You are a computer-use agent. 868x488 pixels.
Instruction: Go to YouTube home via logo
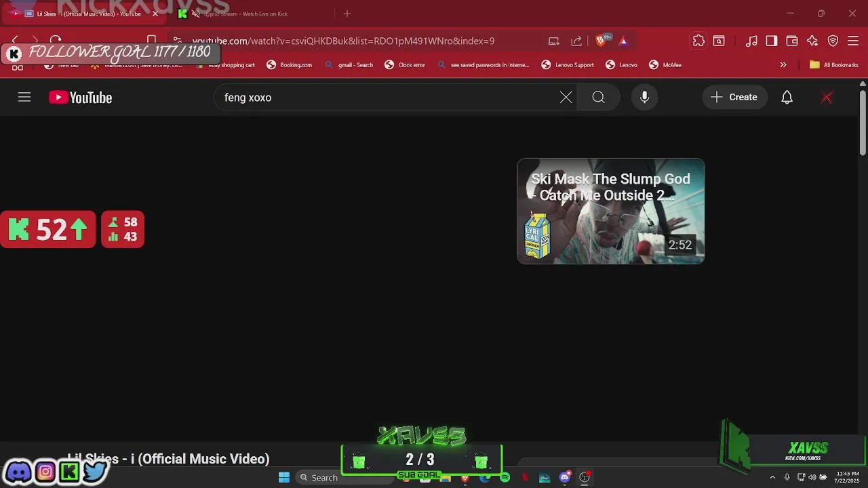click(80, 98)
